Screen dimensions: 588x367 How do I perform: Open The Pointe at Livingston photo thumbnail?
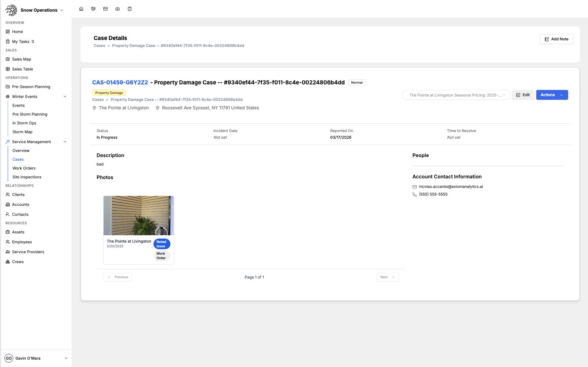138,215
